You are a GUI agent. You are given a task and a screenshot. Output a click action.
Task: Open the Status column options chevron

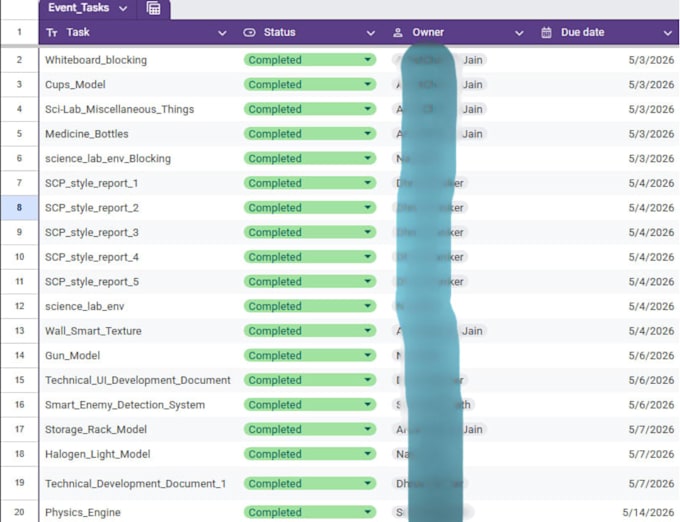click(370, 33)
